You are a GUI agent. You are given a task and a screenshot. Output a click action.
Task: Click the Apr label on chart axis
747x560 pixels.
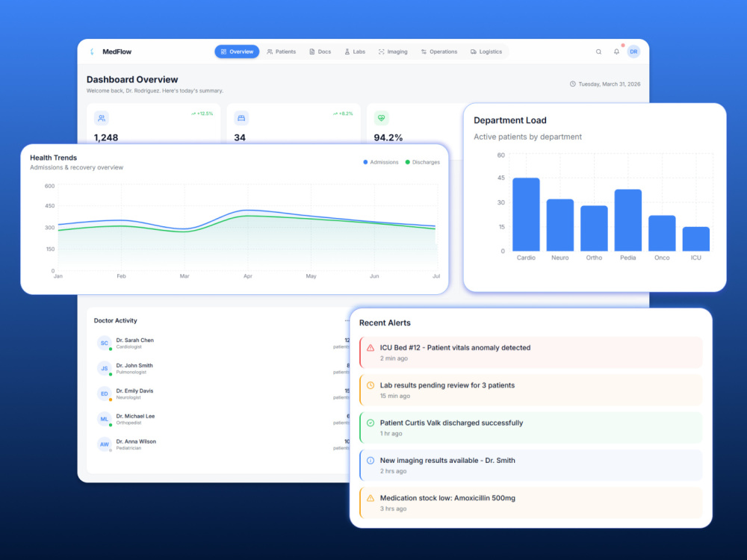coord(248,276)
